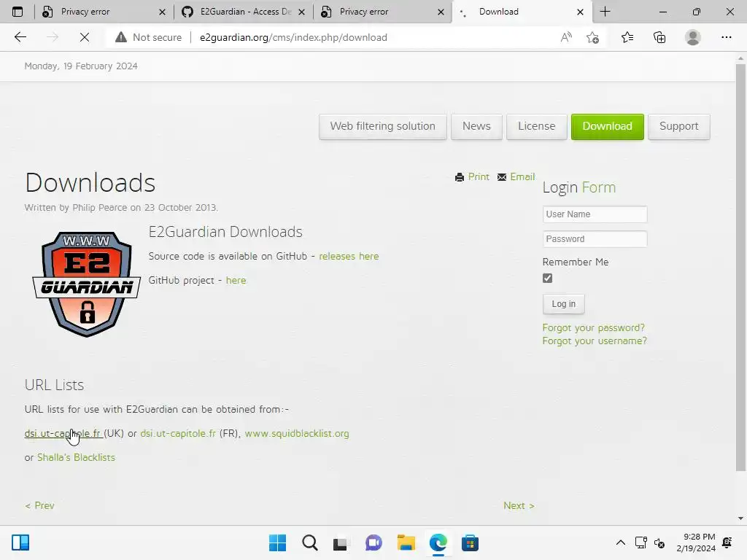Go back using the browser back arrow
This screenshot has height=560, width=747.
20,37
